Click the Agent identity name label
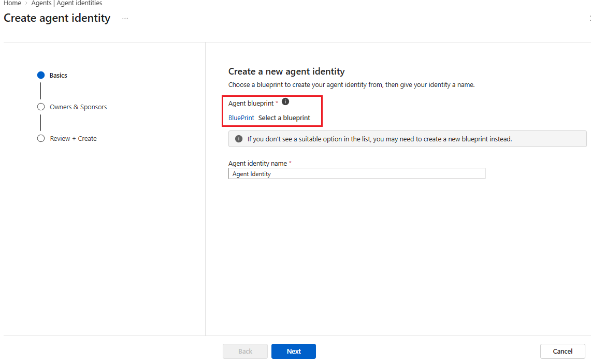This screenshot has width=591, height=364. (x=258, y=163)
